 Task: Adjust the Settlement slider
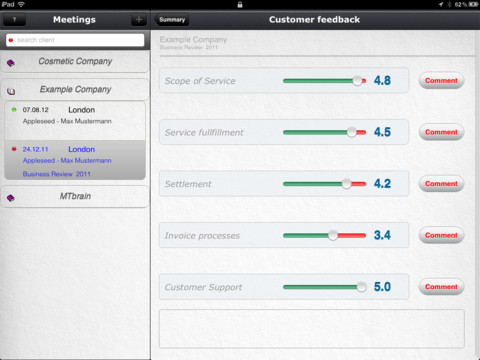(324, 184)
